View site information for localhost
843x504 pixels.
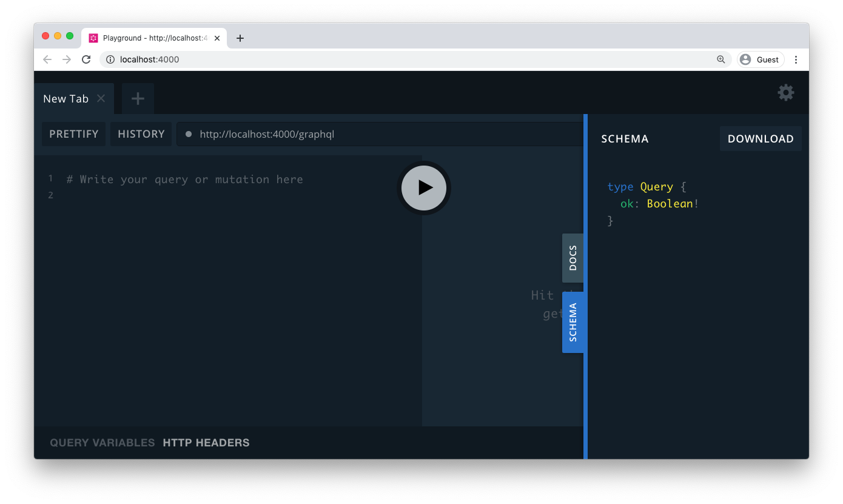point(110,59)
